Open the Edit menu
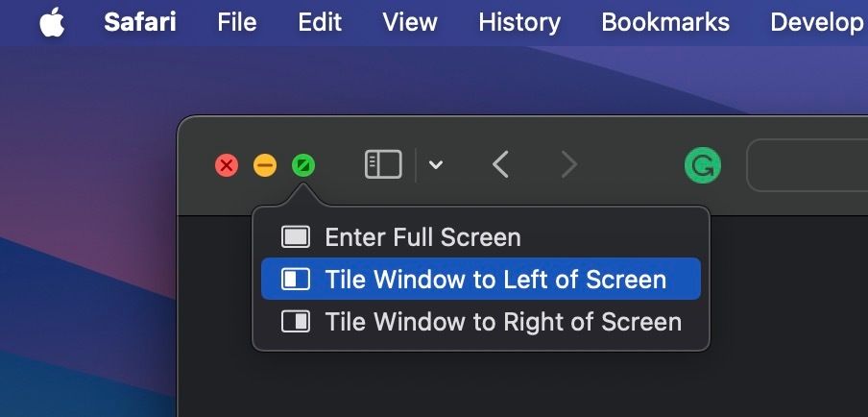 coord(320,22)
